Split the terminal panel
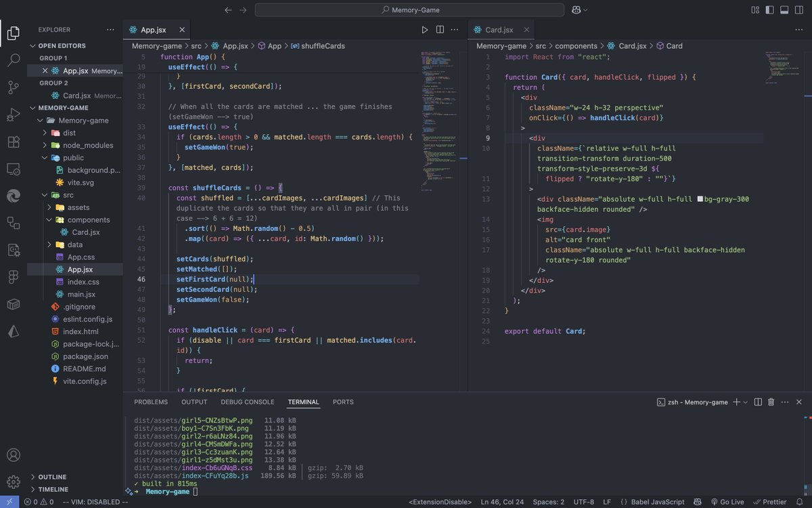The width and height of the screenshot is (812, 508). [758, 402]
